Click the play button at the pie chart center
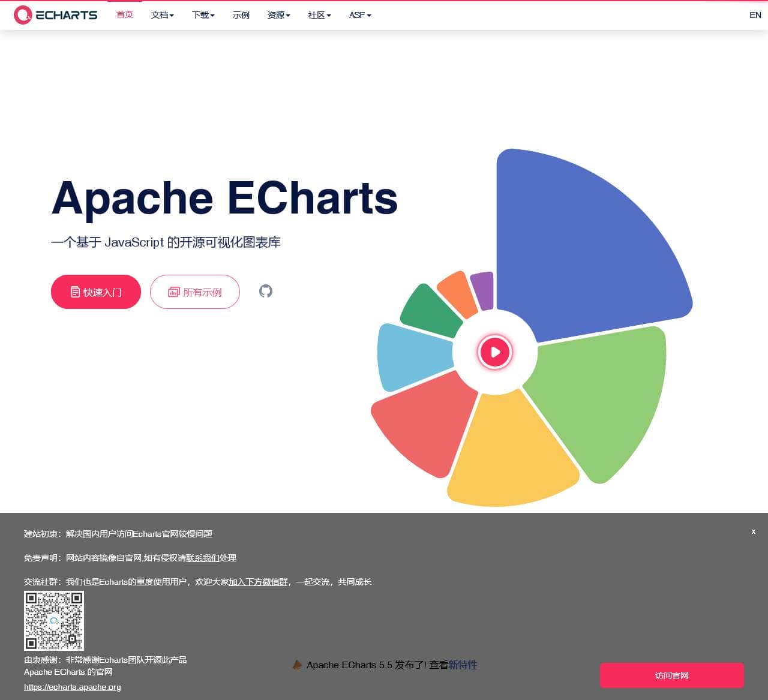This screenshot has height=700, width=768. (x=494, y=353)
